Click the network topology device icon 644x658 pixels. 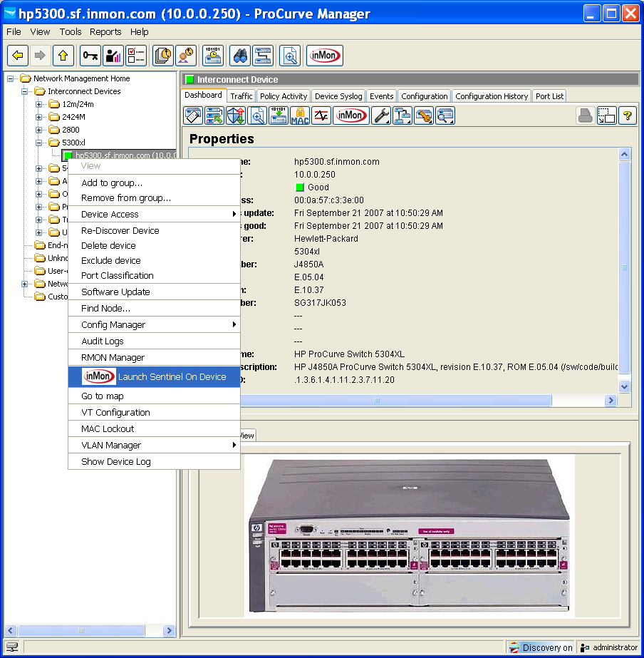click(402, 115)
